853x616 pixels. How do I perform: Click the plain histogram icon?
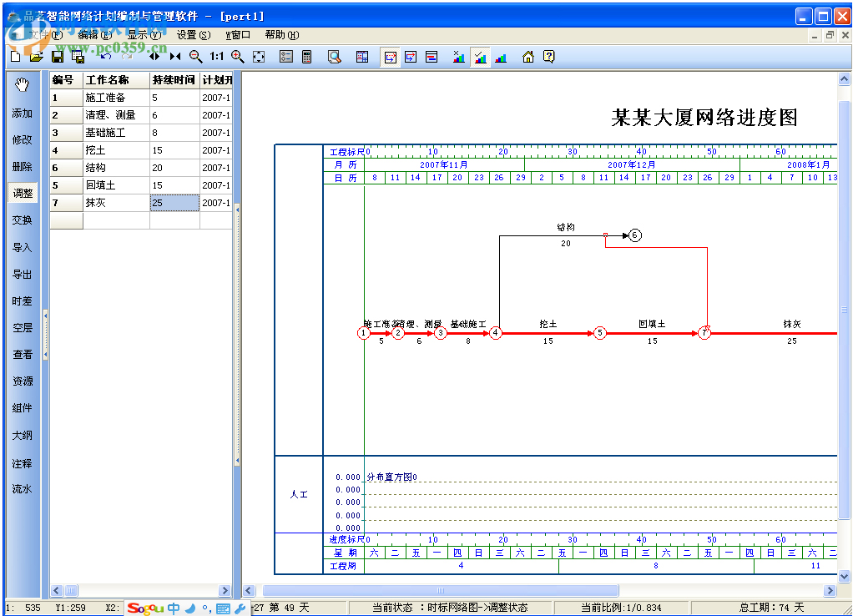pyautogui.click(x=501, y=57)
